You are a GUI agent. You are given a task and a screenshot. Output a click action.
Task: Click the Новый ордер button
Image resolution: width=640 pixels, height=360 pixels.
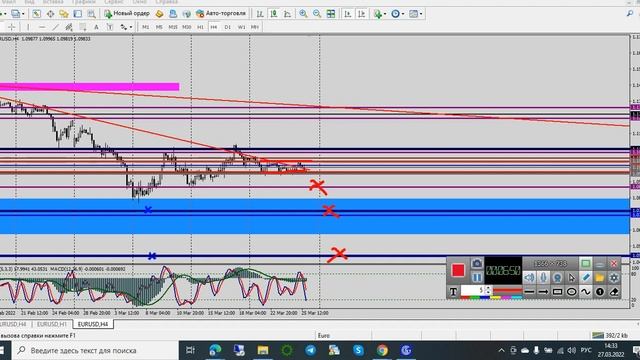click(x=127, y=13)
